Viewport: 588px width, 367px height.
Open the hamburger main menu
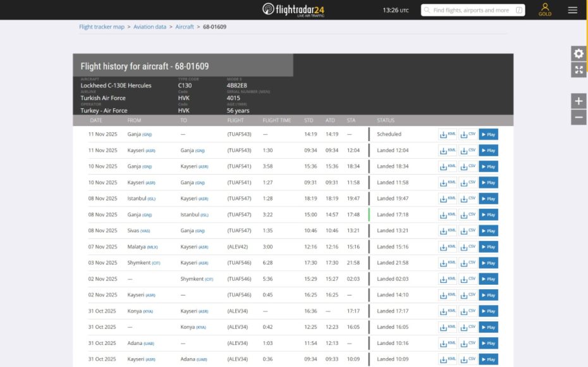coord(572,10)
